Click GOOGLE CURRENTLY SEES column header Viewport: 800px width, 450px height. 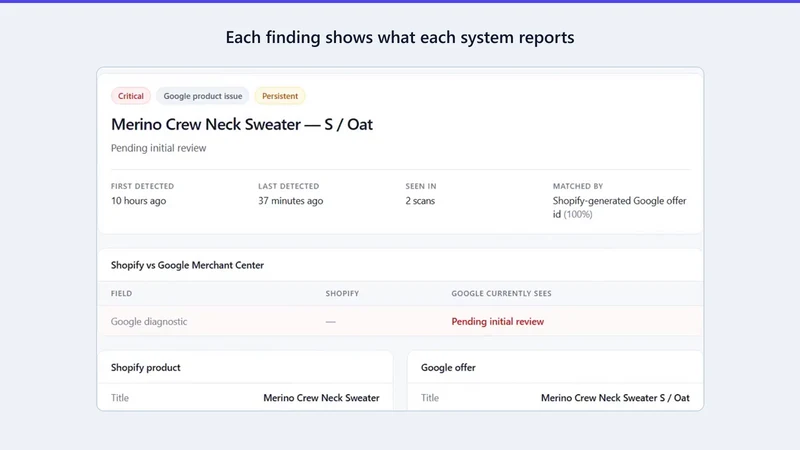pos(501,293)
